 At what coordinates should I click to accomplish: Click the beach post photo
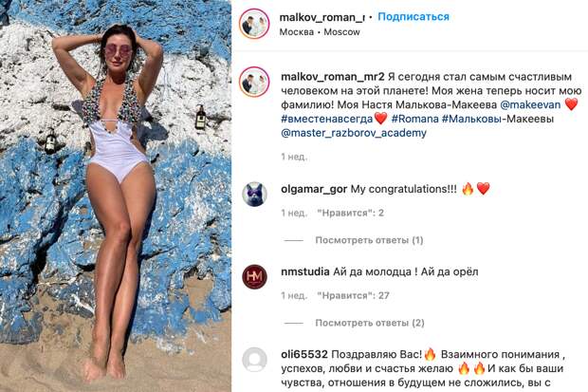(x=116, y=196)
